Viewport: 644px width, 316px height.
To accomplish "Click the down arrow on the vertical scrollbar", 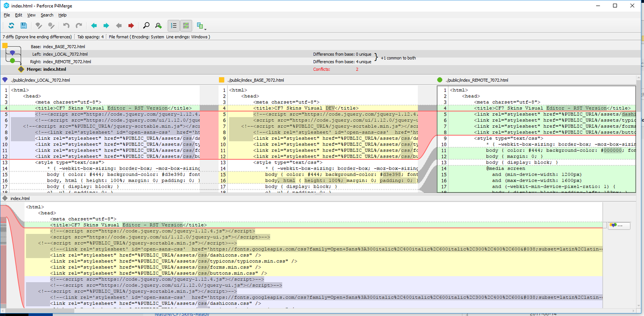I will point(638,306).
